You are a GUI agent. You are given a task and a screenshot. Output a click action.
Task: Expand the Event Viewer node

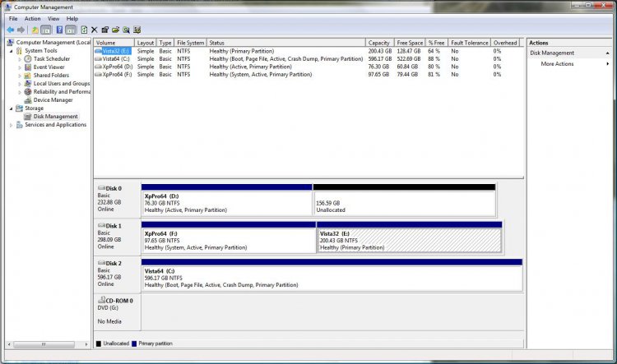tap(20, 67)
